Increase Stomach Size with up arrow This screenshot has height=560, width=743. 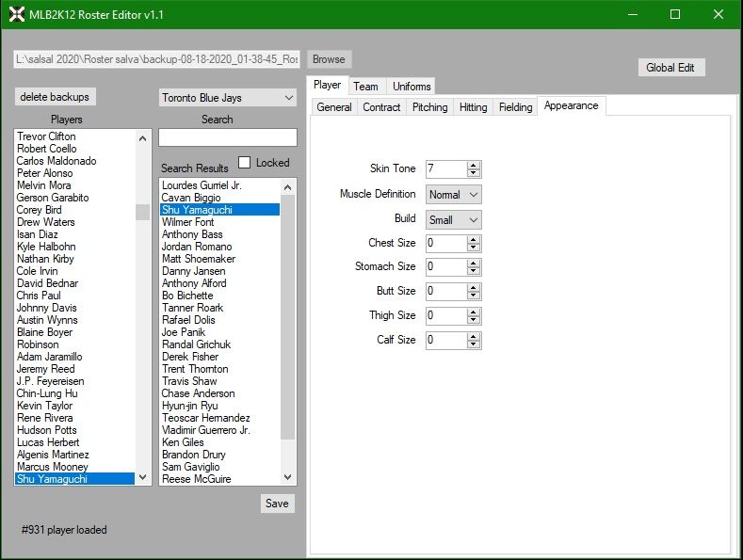(473, 263)
